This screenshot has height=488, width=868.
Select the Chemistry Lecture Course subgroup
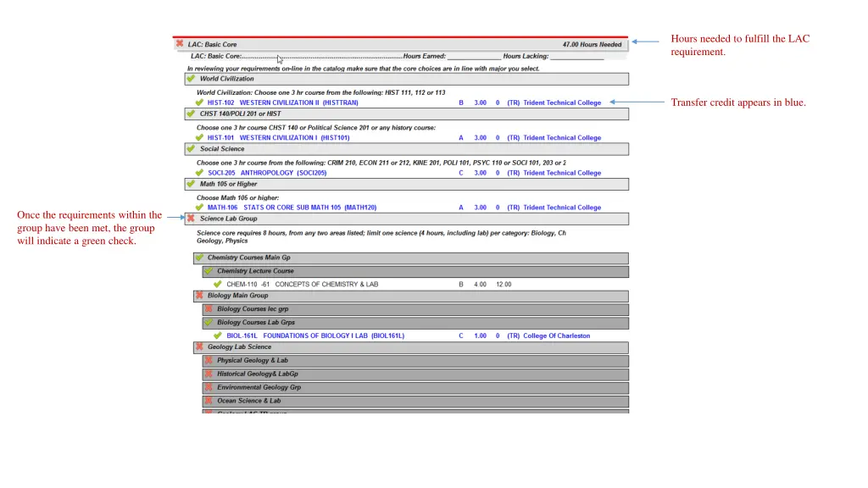415,272
